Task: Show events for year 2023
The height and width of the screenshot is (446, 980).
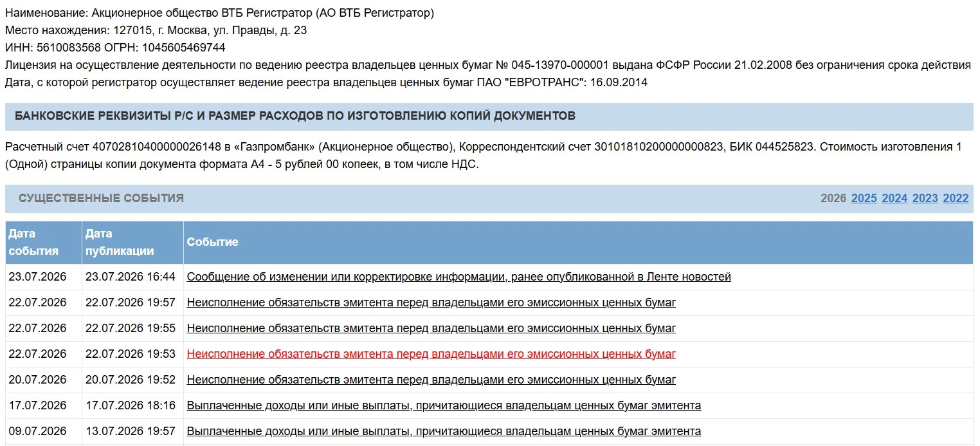Action: coord(925,198)
